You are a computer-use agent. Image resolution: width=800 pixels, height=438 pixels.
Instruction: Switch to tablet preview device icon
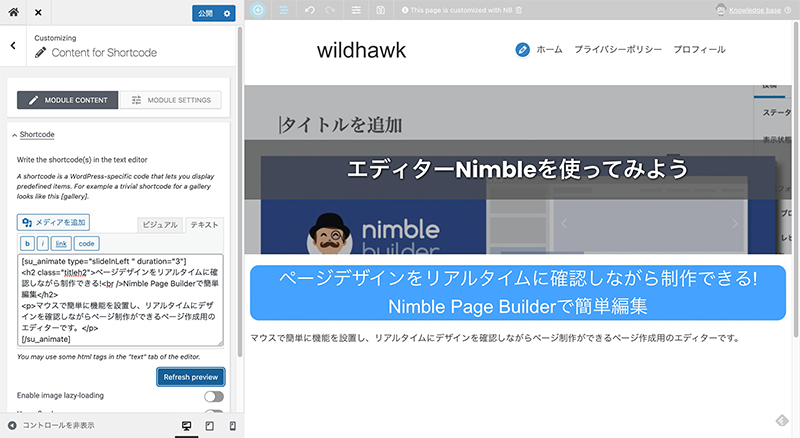[209, 426]
